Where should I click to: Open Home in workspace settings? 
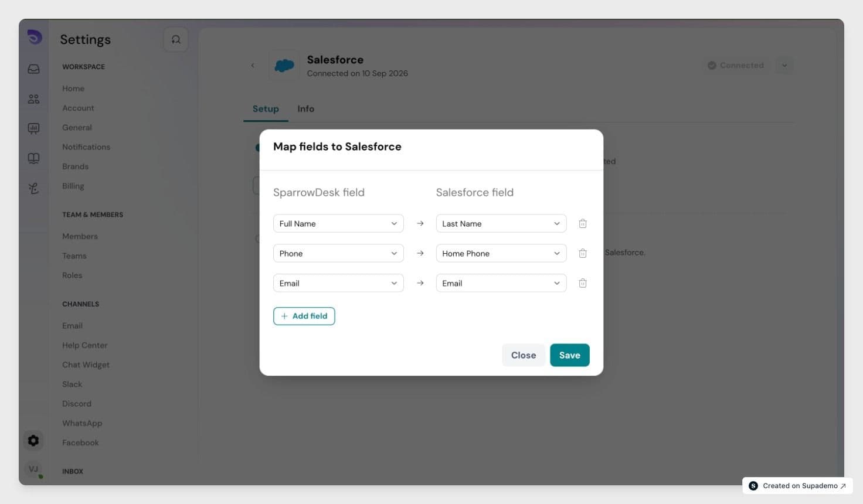73,88
